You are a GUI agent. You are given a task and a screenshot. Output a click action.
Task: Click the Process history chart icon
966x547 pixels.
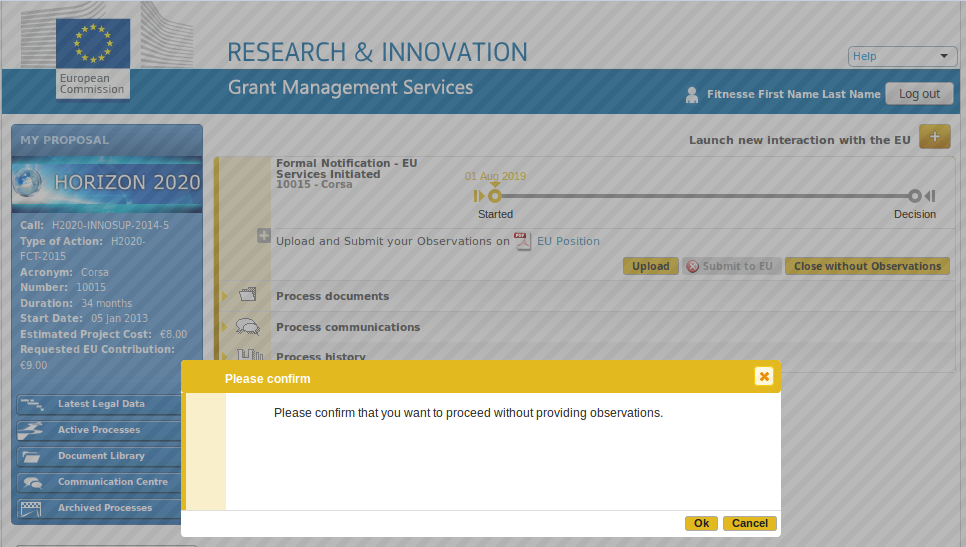(x=250, y=355)
